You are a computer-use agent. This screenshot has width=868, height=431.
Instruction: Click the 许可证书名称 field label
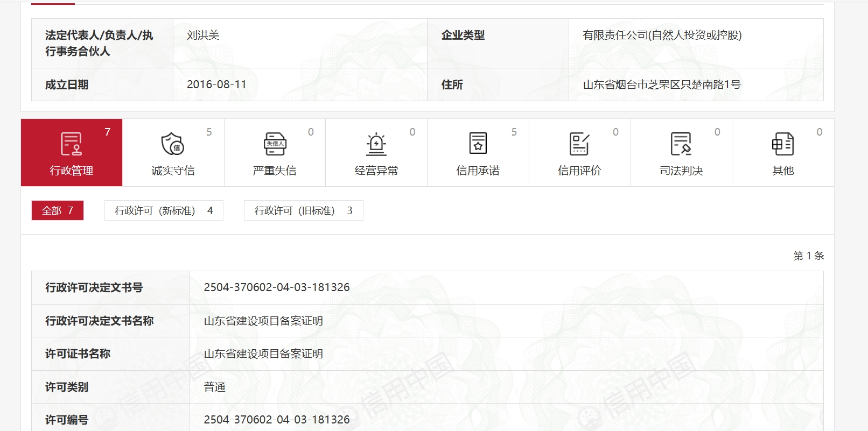coord(78,354)
